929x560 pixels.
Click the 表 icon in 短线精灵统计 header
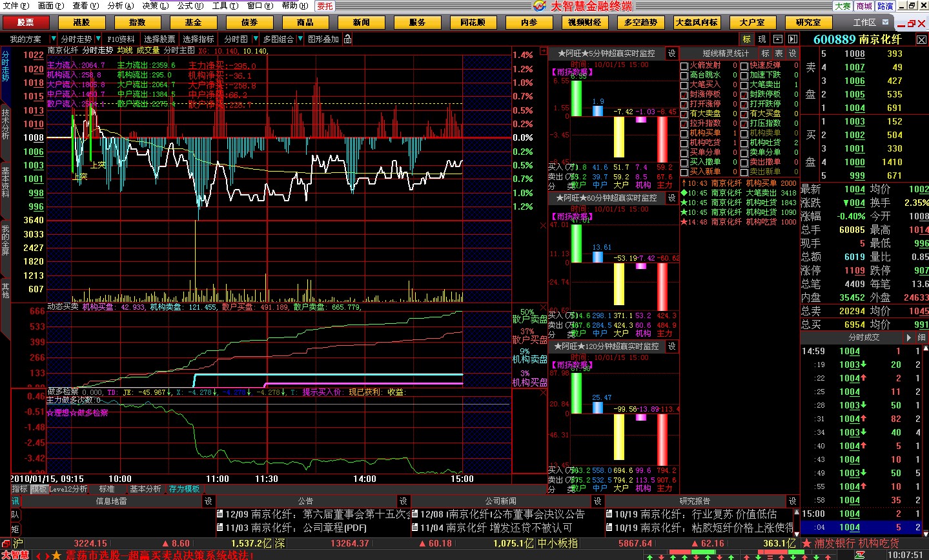779,54
